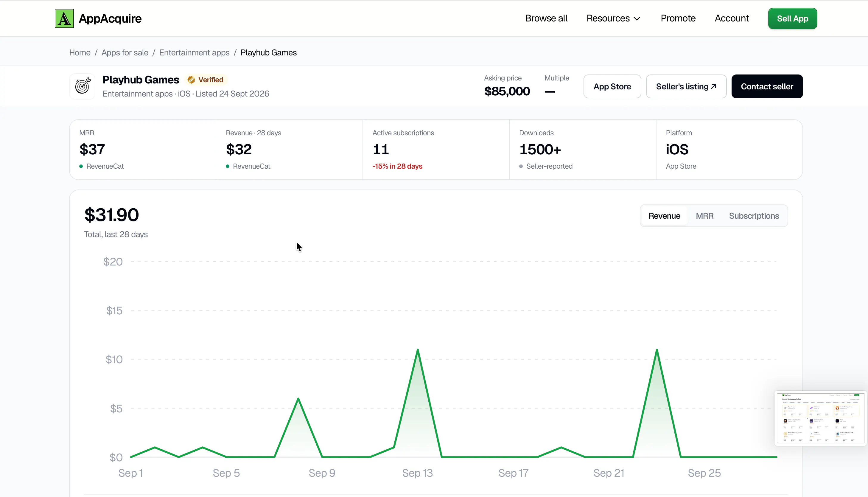Open the page preview thumbnail
Viewport: 868px width, 497px height.
click(820, 418)
